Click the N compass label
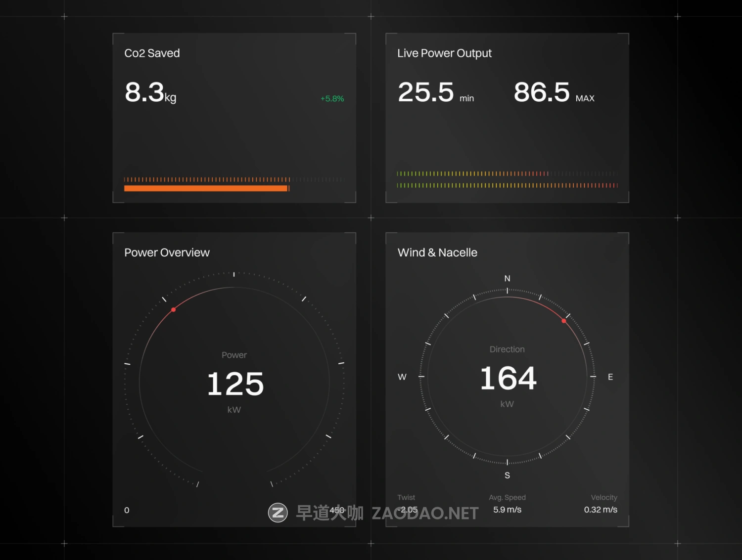Image resolution: width=742 pixels, height=560 pixels. tap(507, 279)
